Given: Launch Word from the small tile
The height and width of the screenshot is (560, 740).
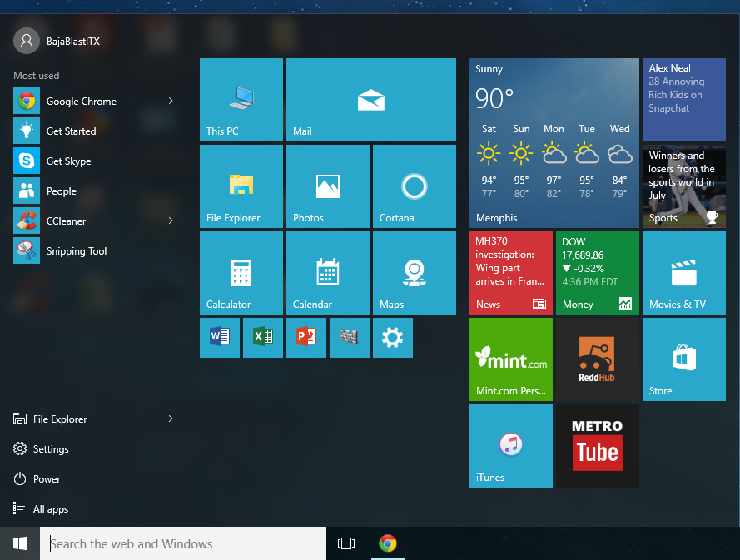Looking at the screenshot, I should pyautogui.click(x=220, y=337).
